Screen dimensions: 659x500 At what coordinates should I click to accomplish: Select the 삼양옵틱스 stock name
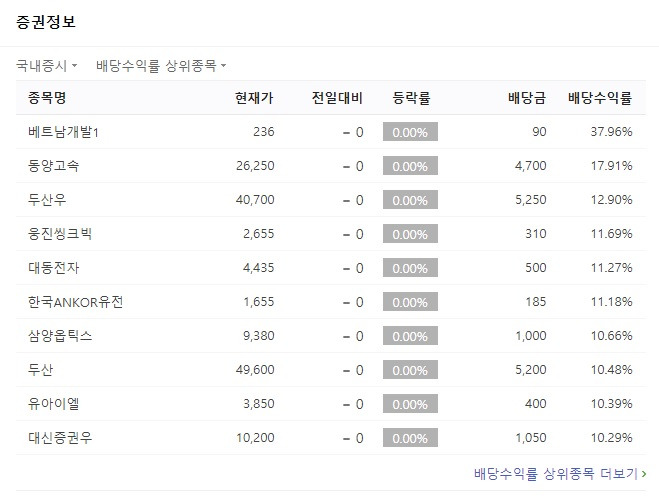(60, 336)
